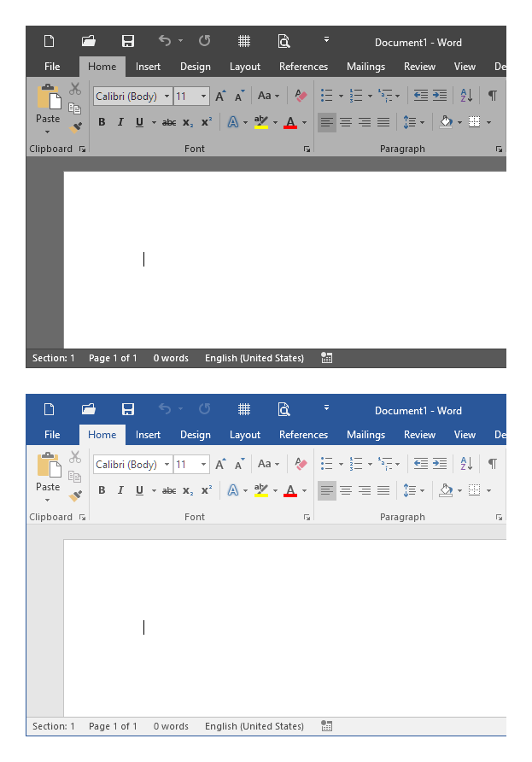Click Decrease Indent icon in blue window

pos(421,464)
